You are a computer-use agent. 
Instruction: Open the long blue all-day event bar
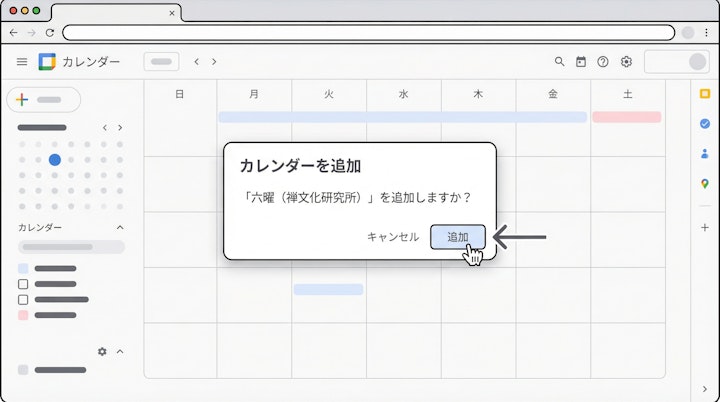[403, 117]
